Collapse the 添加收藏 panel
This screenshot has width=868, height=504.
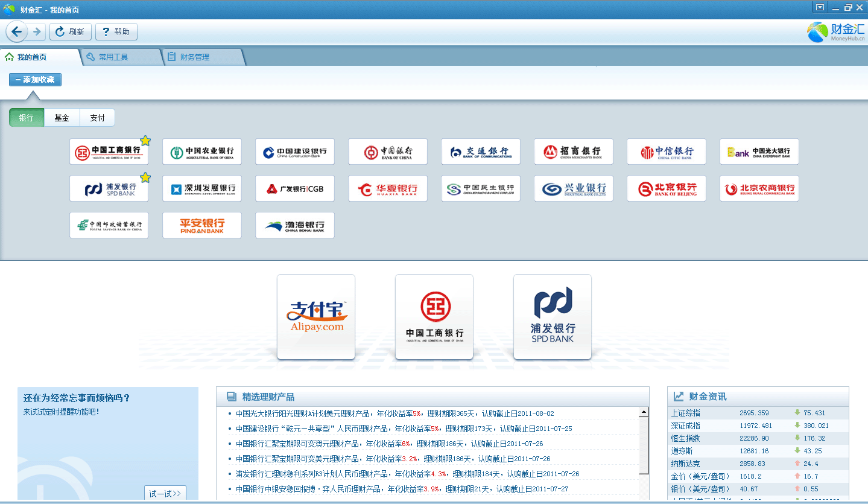pos(35,80)
